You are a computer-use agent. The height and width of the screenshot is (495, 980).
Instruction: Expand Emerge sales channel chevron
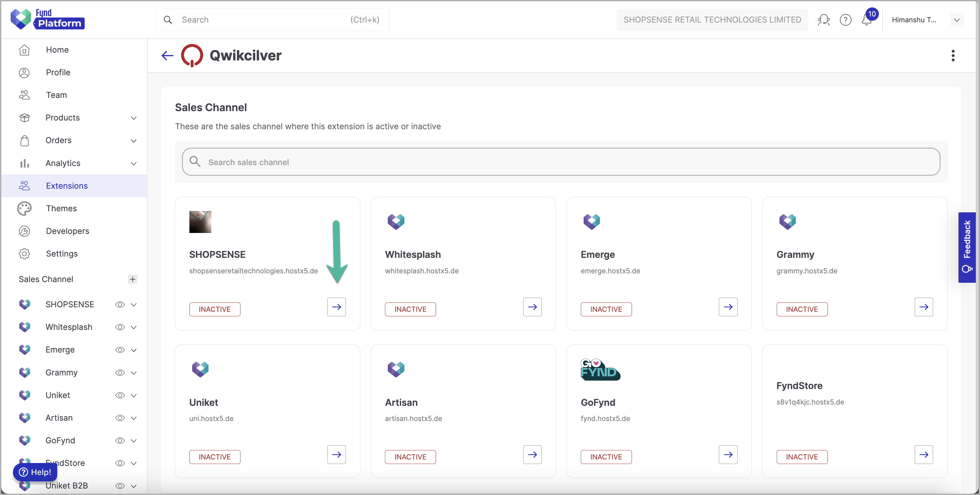point(133,350)
